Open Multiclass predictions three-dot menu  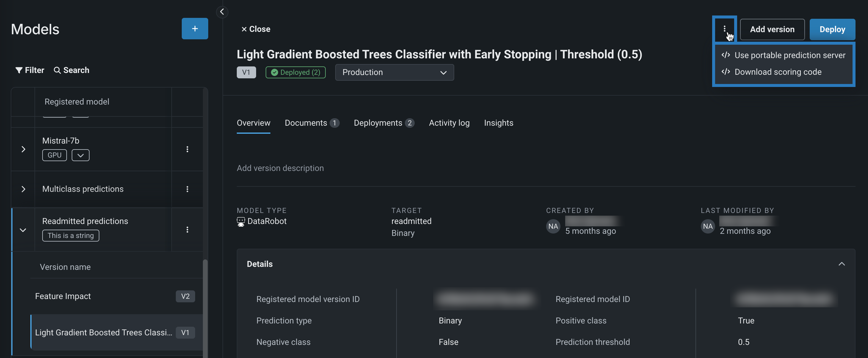tap(187, 189)
